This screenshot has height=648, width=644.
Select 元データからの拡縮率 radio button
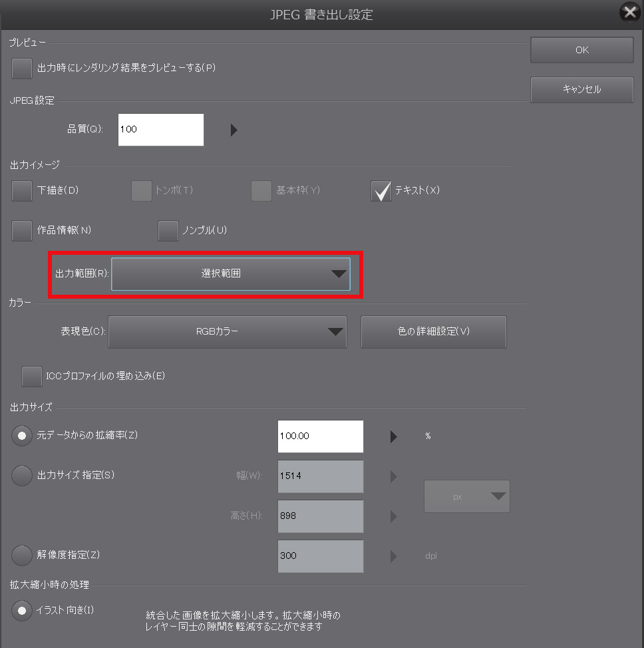pyautogui.click(x=22, y=436)
